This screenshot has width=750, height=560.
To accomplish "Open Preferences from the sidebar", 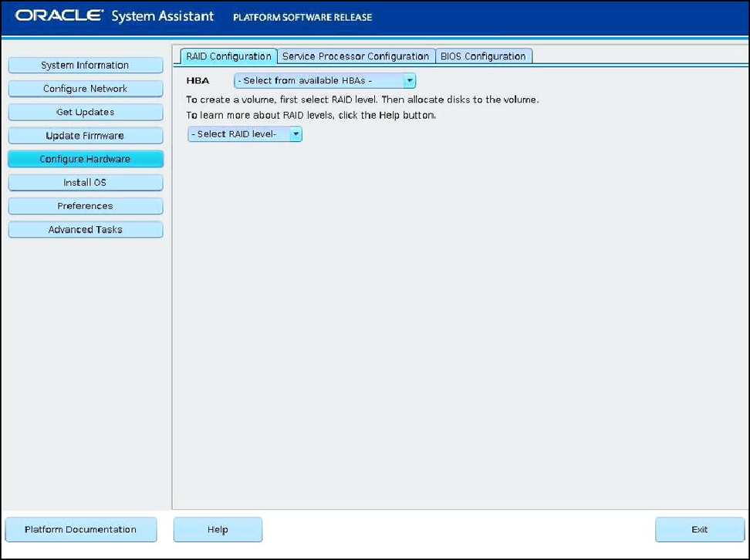I will 85,206.
